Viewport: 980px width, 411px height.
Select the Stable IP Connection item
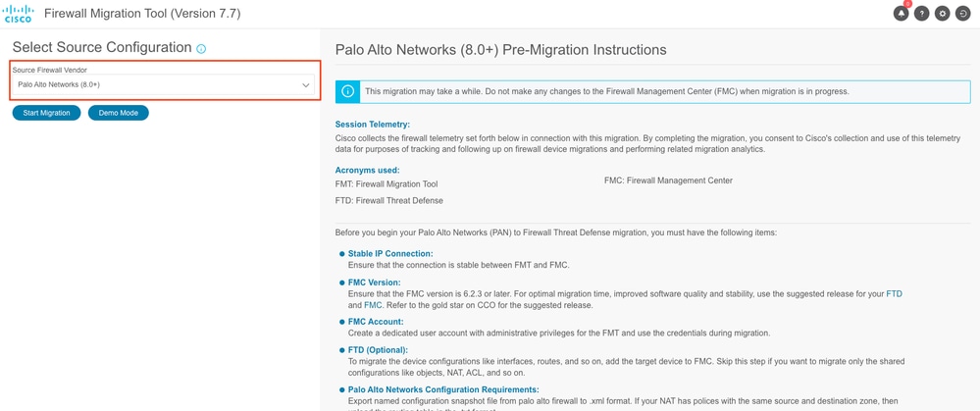[390, 254]
